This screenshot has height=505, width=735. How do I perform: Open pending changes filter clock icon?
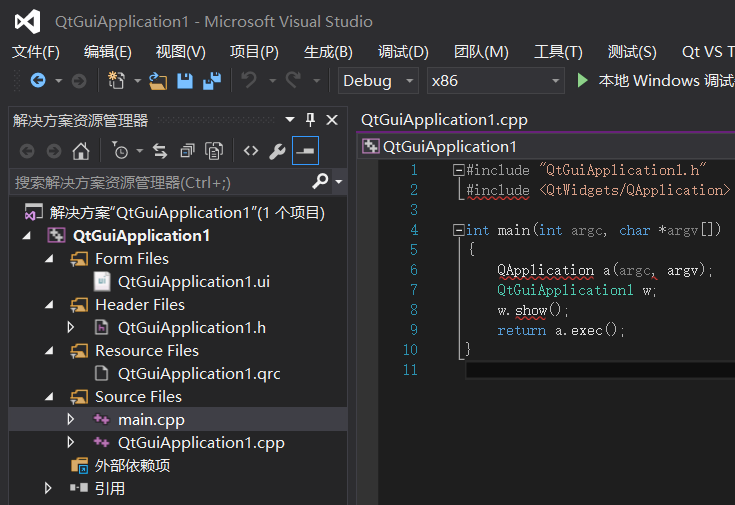pos(120,151)
